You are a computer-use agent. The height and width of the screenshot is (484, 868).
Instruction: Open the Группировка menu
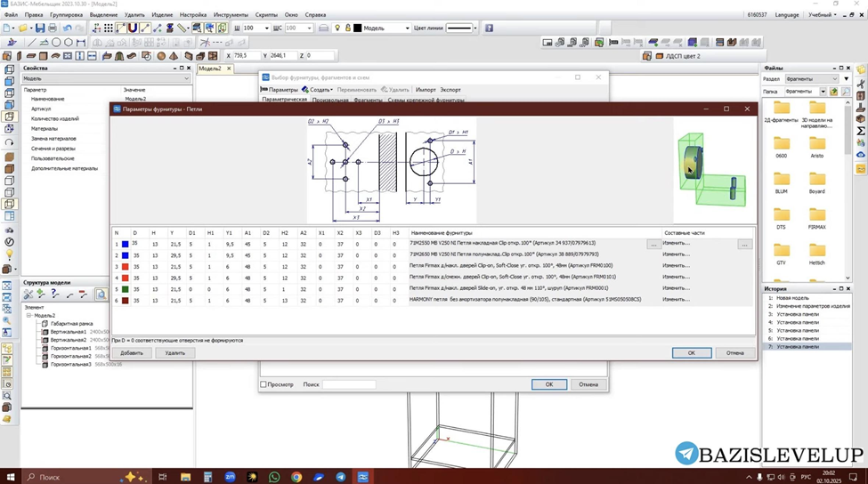click(x=66, y=15)
